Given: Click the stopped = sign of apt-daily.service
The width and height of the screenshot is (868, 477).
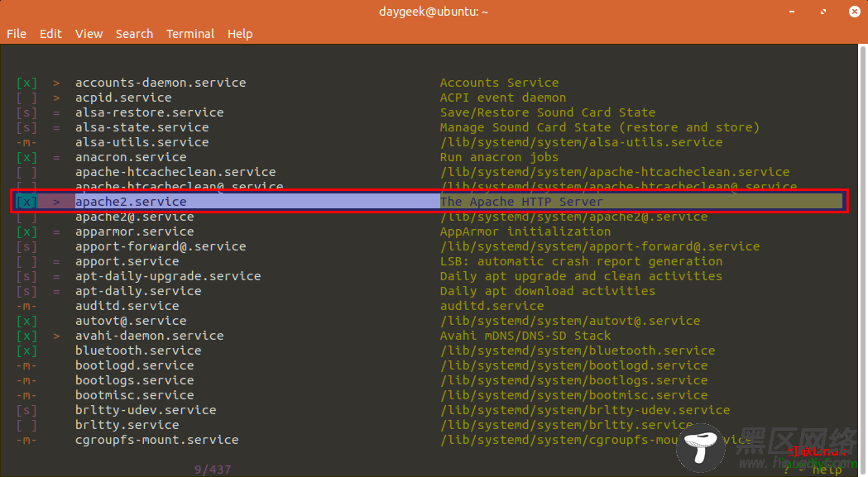Looking at the screenshot, I should point(56,292).
